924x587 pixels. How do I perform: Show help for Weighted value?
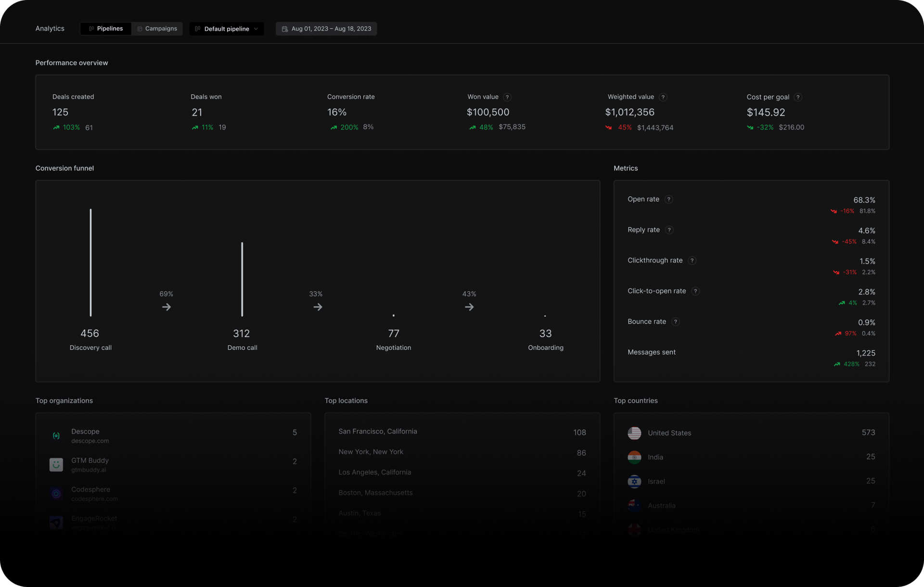pyautogui.click(x=663, y=97)
